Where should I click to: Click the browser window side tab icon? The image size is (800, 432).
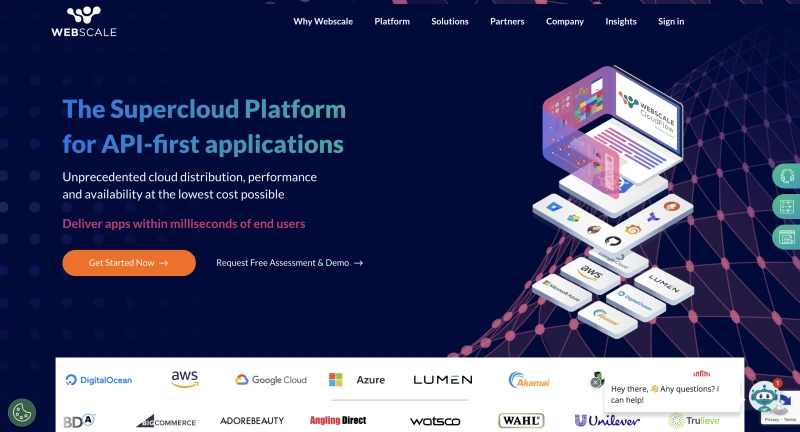click(786, 237)
